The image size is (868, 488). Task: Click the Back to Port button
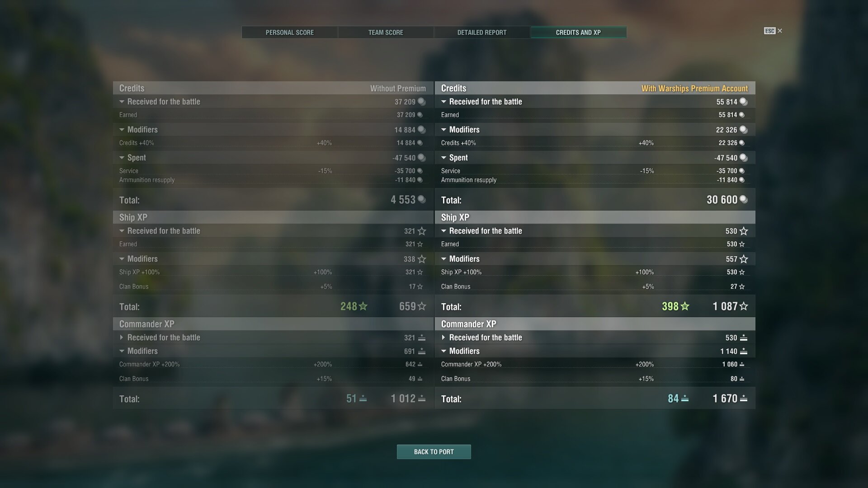click(x=434, y=452)
